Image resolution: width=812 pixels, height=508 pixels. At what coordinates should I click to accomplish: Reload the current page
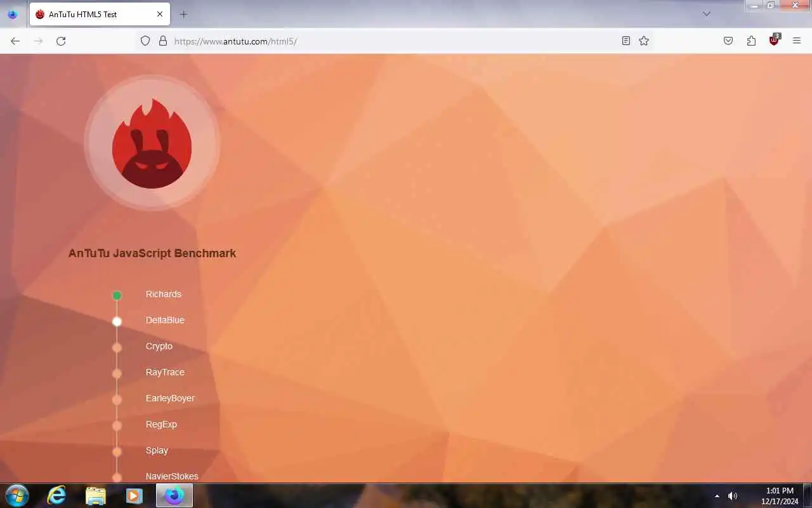pos(61,41)
